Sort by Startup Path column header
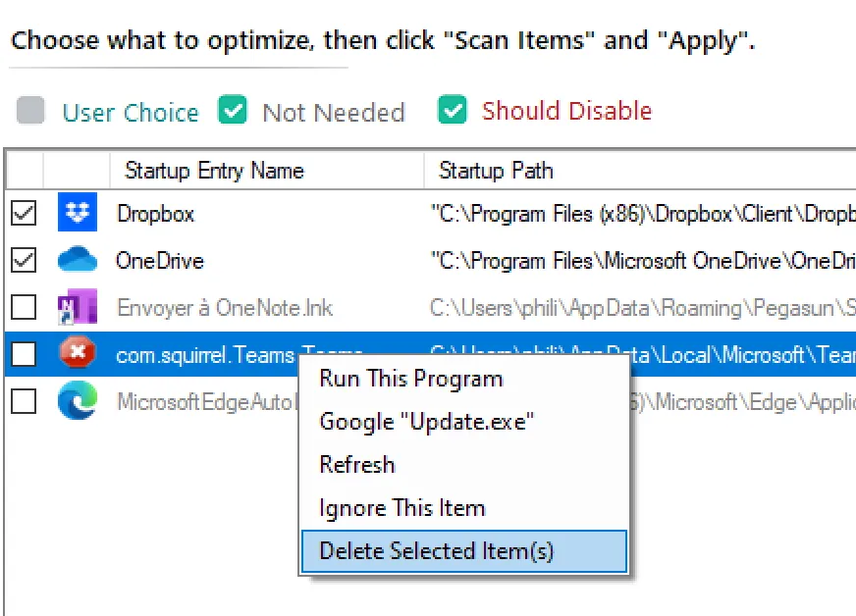 640,171
